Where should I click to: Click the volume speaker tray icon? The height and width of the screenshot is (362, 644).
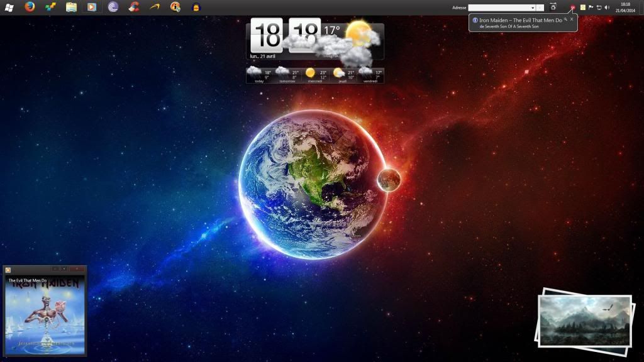click(x=607, y=8)
